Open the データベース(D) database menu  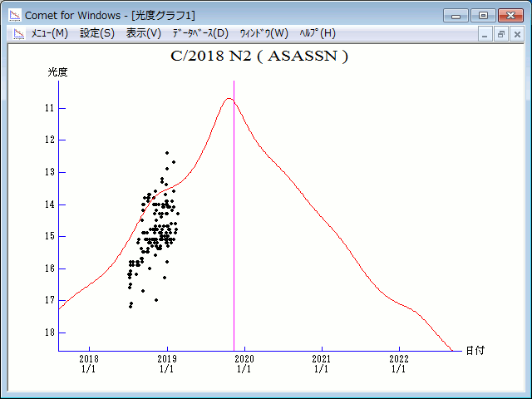tap(199, 33)
